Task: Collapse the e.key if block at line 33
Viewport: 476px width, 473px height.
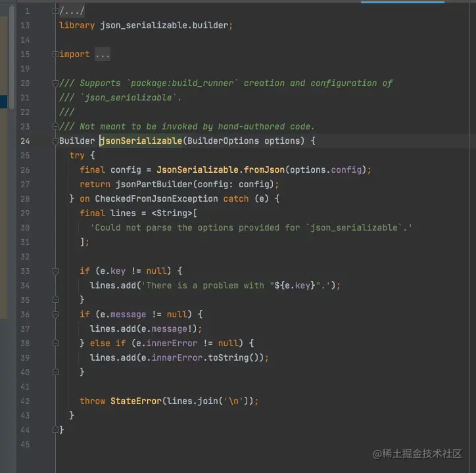Action: tap(55, 271)
